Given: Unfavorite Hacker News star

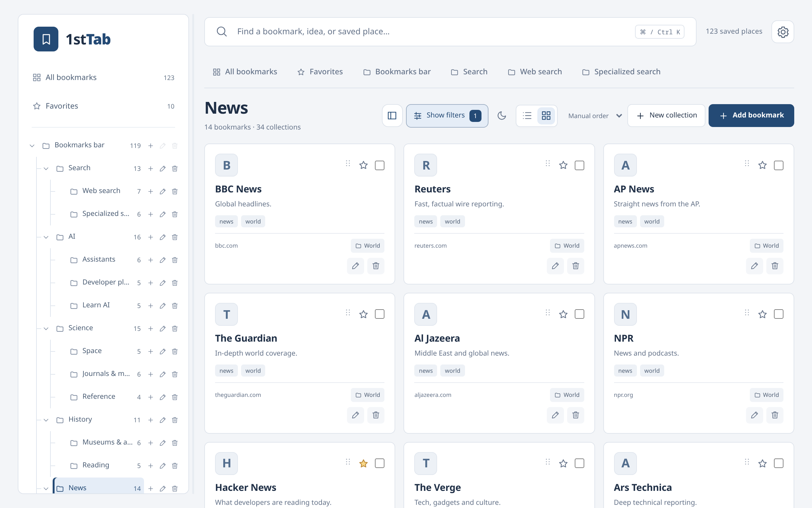Looking at the screenshot, I should (363, 463).
